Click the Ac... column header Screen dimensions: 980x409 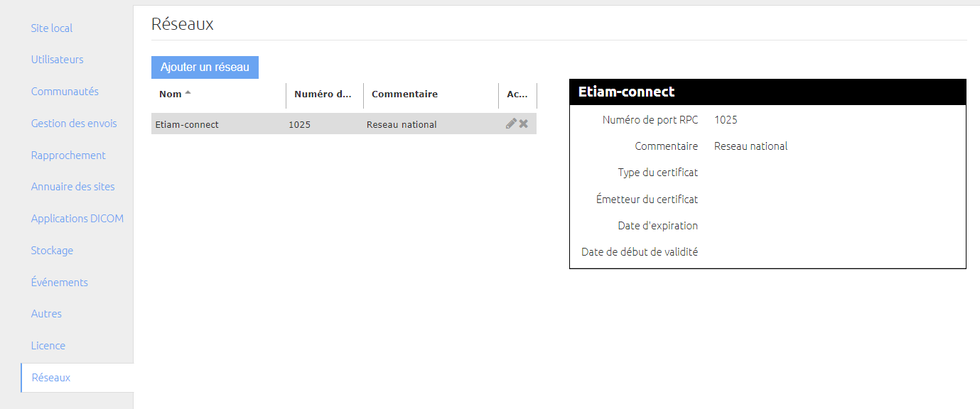517,94
